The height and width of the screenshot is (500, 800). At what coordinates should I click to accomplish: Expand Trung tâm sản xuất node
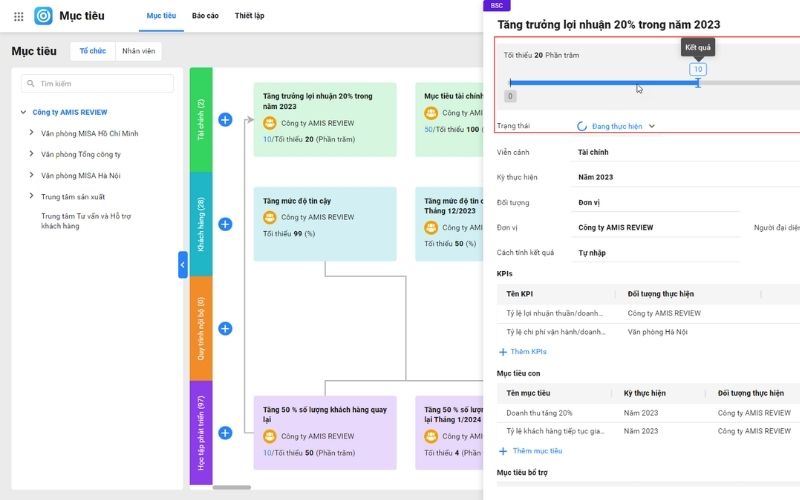31,196
